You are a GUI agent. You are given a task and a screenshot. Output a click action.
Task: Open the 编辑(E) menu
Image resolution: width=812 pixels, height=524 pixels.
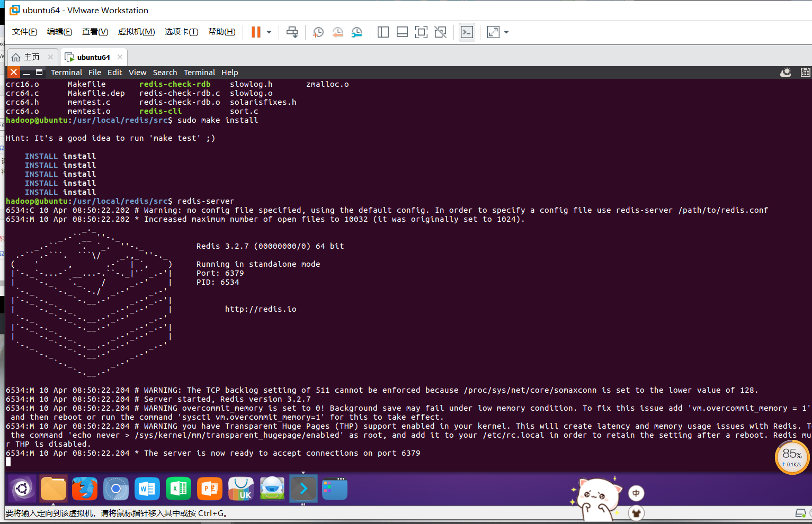tap(60, 32)
